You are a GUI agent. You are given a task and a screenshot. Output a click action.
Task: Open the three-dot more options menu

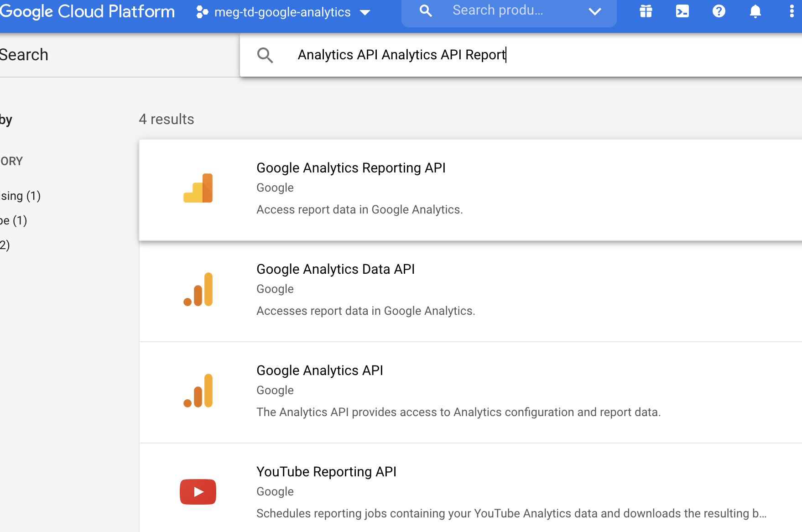point(792,11)
